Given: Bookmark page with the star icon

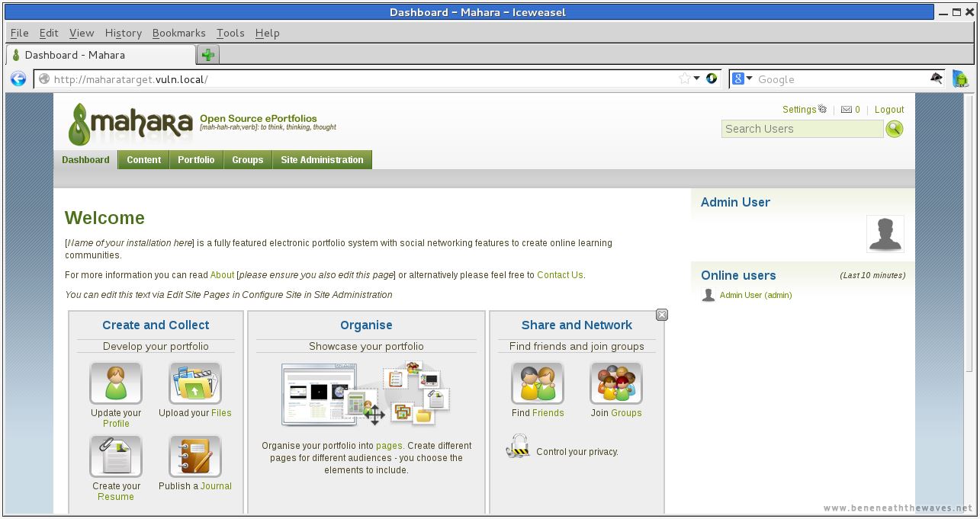Looking at the screenshot, I should pyautogui.click(x=684, y=78).
